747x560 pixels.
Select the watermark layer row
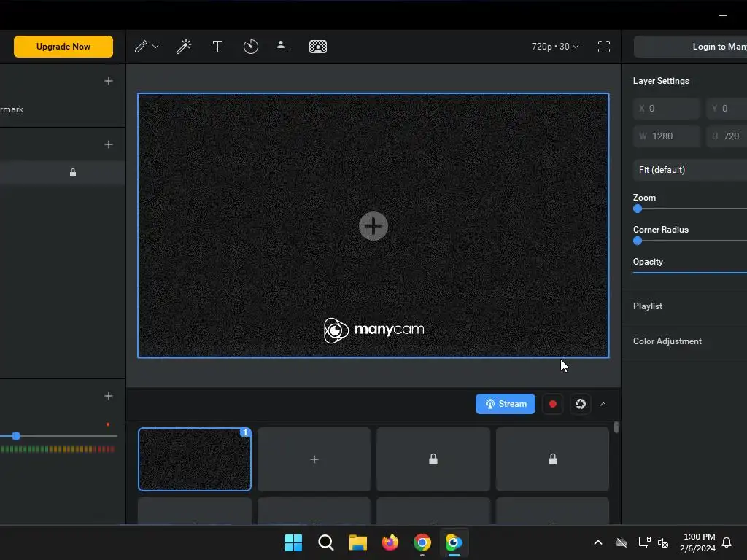point(63,109)
